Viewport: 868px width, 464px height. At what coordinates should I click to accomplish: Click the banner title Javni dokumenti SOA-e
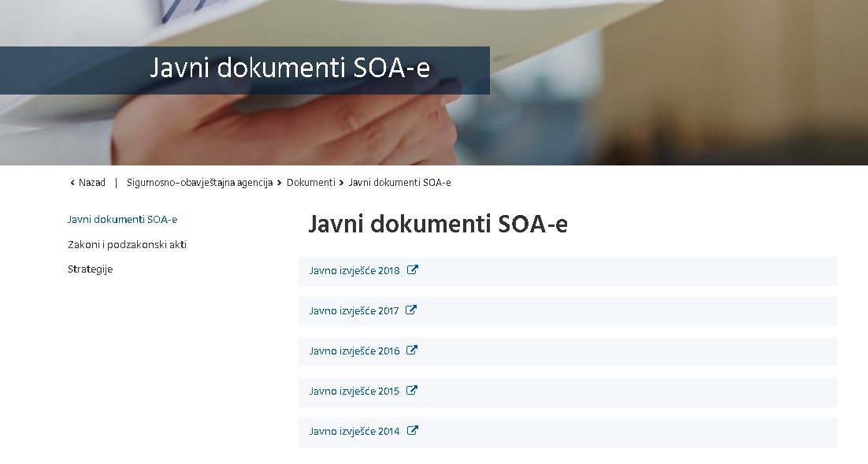point(290,69)
